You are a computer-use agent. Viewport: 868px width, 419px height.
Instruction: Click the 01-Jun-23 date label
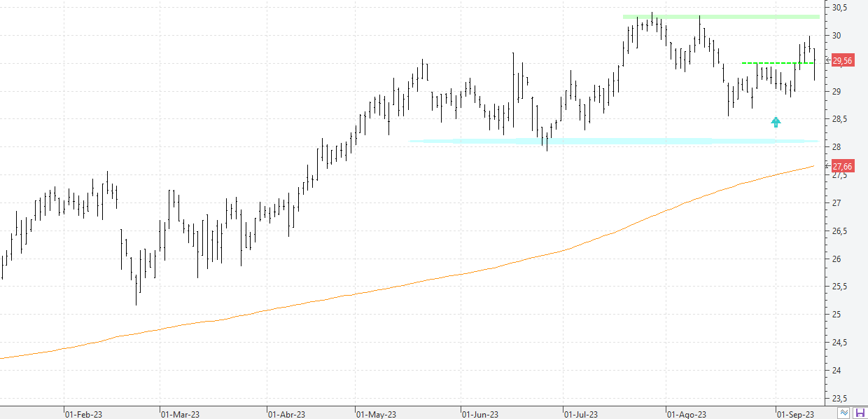[481, 414]
